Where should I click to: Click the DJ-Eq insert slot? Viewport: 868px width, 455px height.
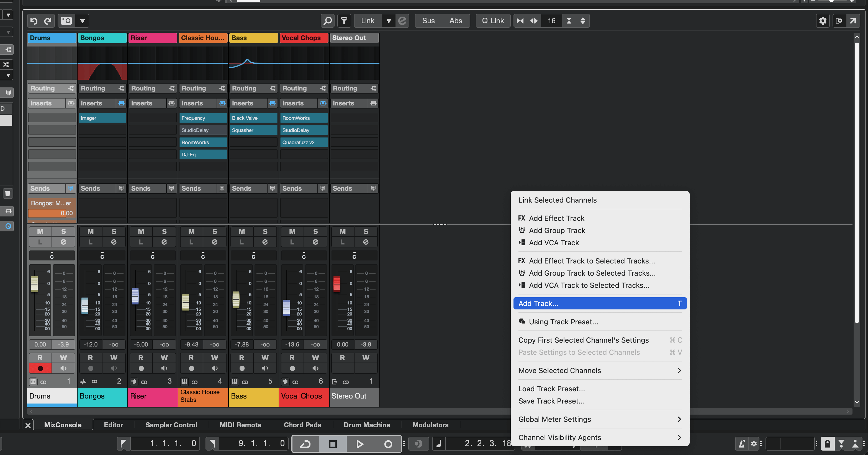click(203, 155)
